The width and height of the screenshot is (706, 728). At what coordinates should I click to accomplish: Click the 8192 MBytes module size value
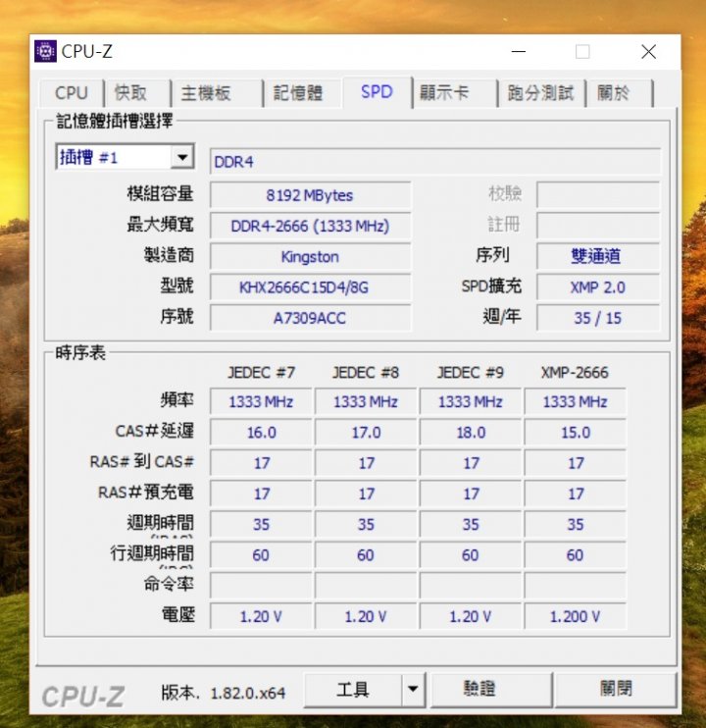tap(310, 195)
